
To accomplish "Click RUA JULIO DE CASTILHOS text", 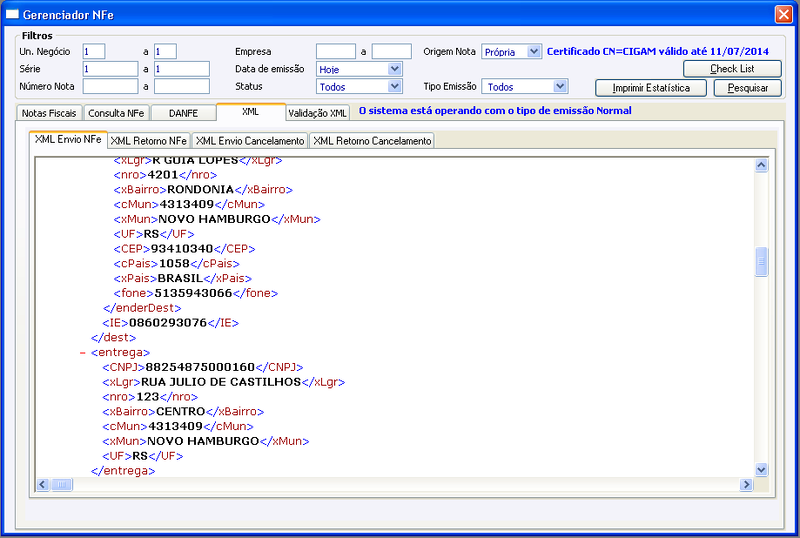I will click(221, 382).
